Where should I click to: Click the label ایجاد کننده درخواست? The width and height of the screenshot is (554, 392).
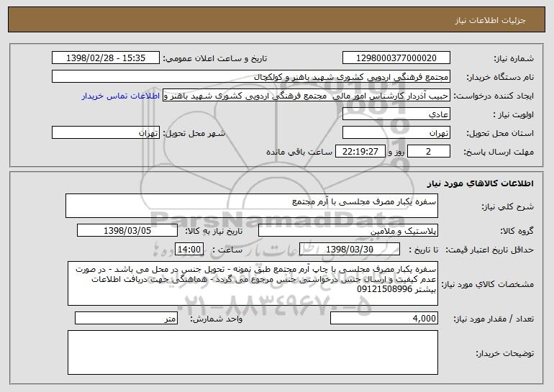(494, 96)
